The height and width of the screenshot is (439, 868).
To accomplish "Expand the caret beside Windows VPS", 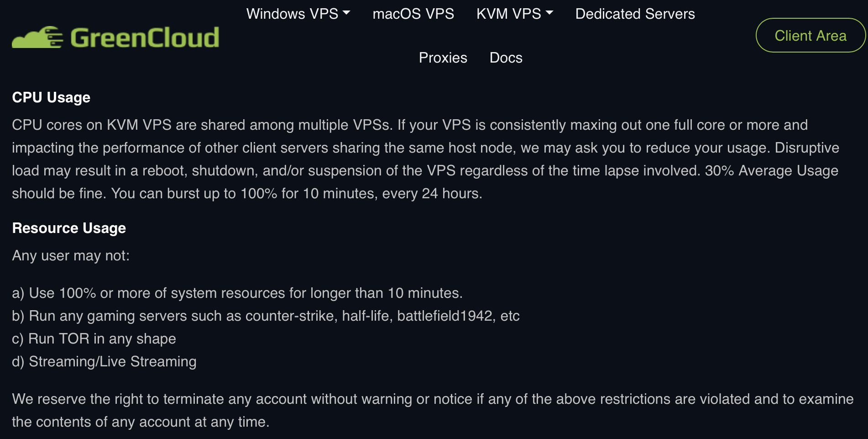I will pos(346,13).
